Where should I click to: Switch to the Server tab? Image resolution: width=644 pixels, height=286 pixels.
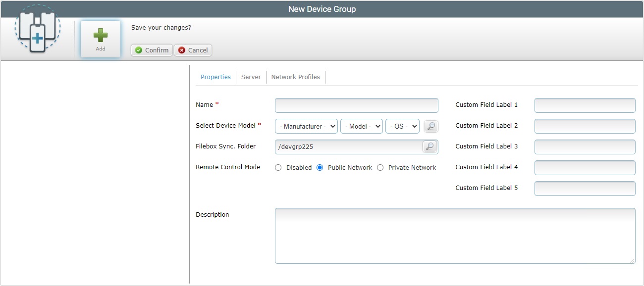[x=251, y=77]
